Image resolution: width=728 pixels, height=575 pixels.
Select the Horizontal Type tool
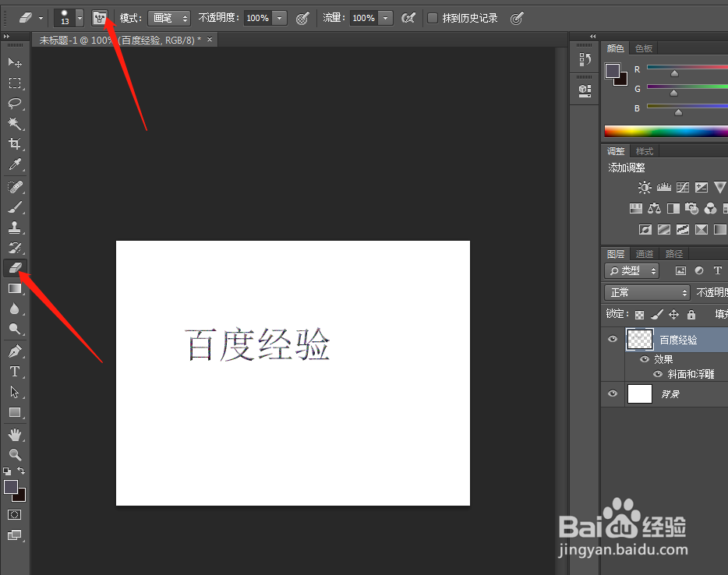[15, 372]
